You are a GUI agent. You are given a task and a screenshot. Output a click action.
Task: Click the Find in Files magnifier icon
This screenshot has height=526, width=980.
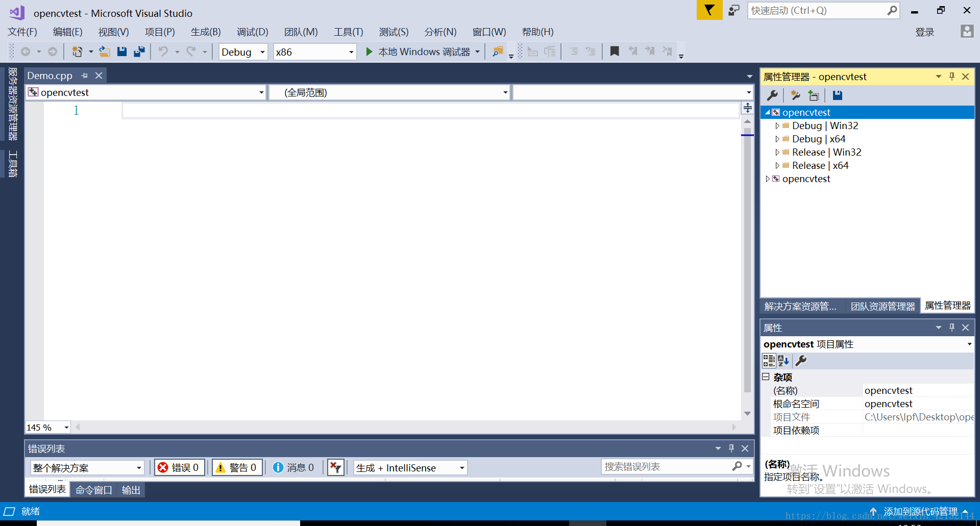[498, 51]
